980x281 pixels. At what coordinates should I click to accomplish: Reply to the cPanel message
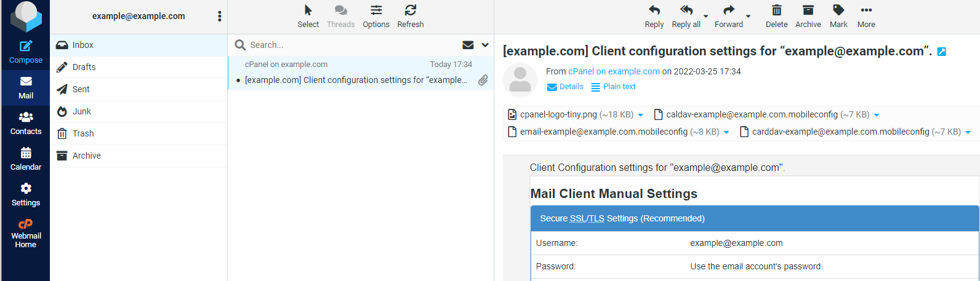click(x=654, y=17)
